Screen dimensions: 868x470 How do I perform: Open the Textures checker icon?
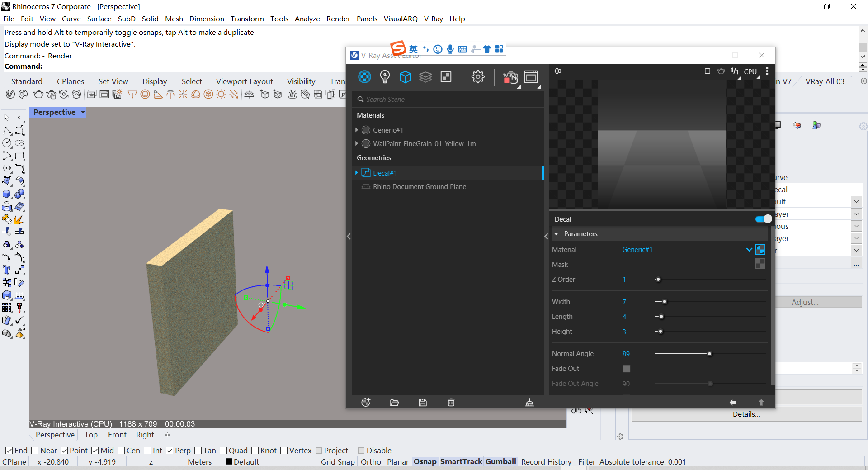(x=446, y=77)
